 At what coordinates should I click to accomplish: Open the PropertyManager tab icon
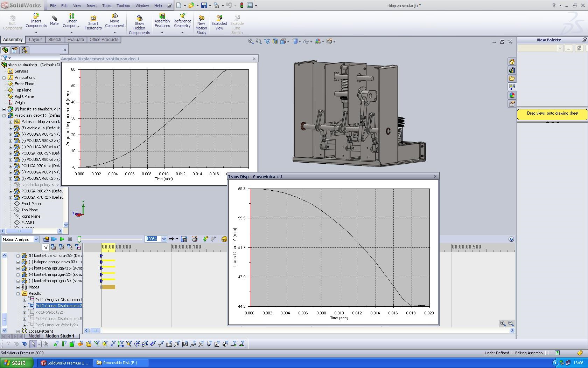[x=15, y=50]
